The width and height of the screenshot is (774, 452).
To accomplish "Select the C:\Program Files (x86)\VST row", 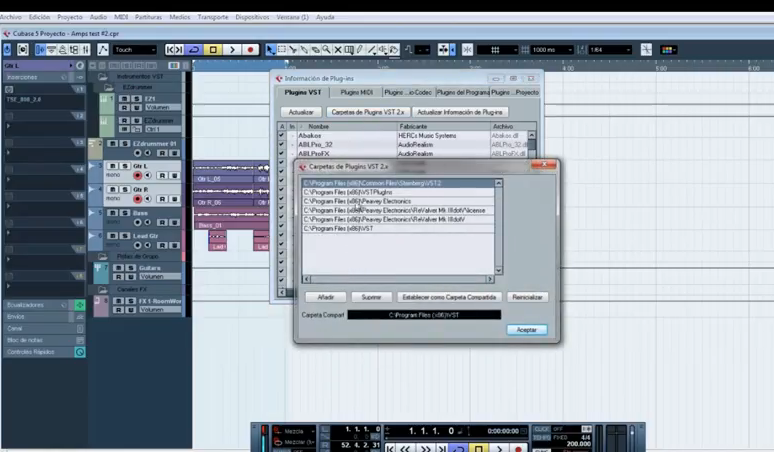I will (398, 228).
